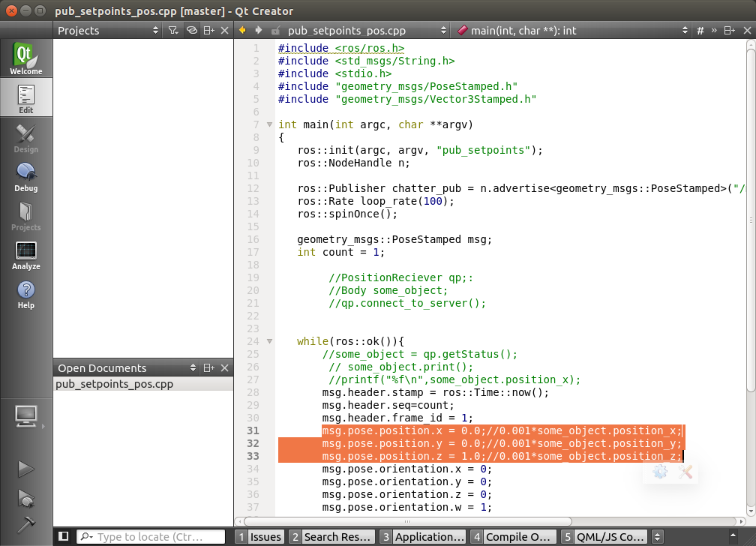Image resolution: width=756 pixels, height=546 pixels.
Task: Open the Projects view dropdown
Action: (x=109, y=31)
